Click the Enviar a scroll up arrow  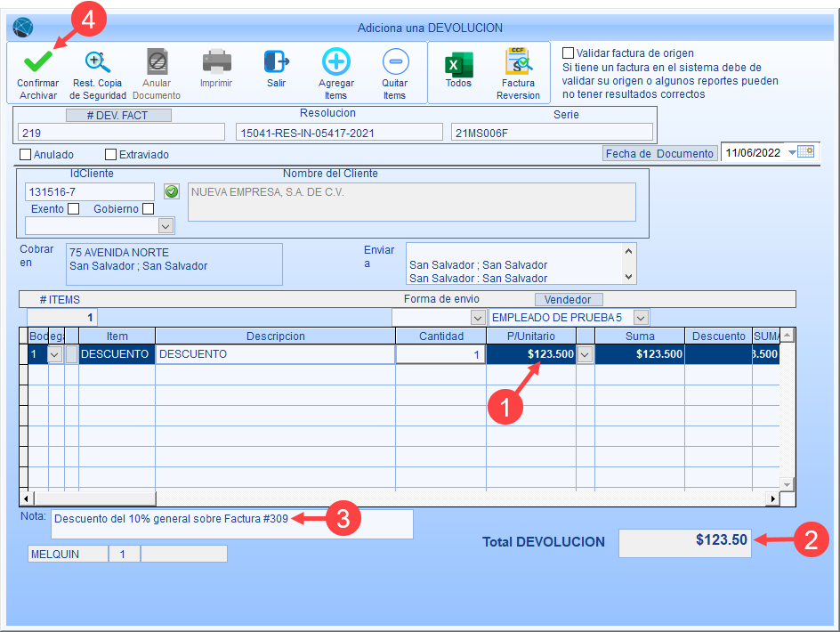(628, 251)
